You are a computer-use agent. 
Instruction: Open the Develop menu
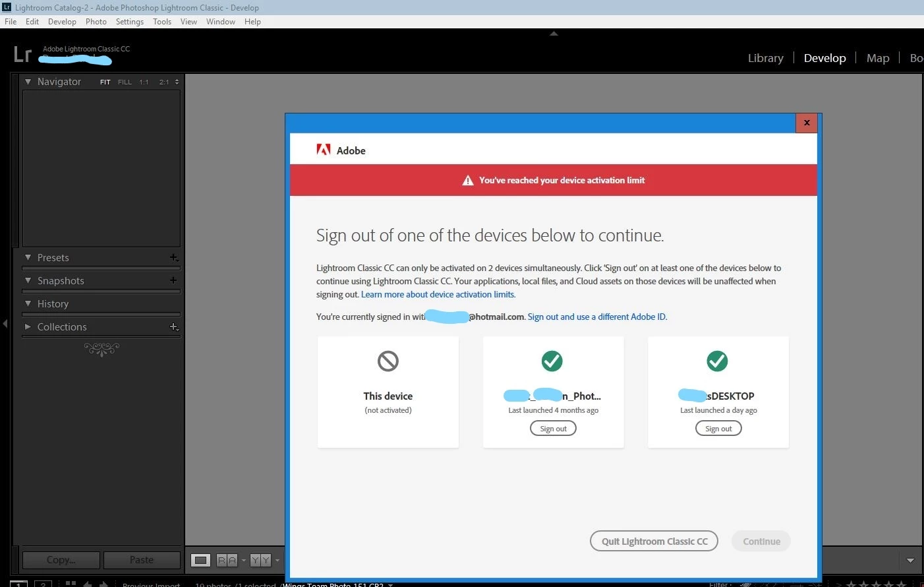coord(62,22)
